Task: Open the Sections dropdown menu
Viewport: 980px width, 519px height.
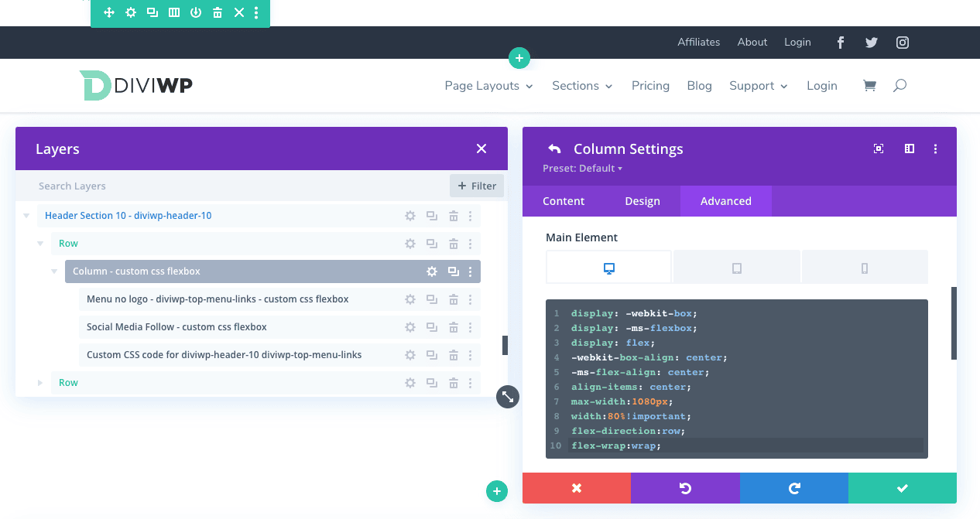Action: coord(582,86)
